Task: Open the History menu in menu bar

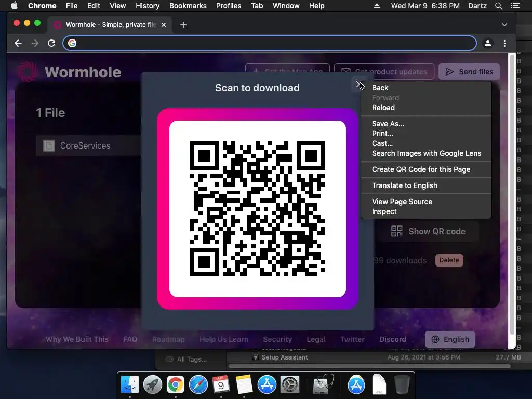Action: click(148, 6)
